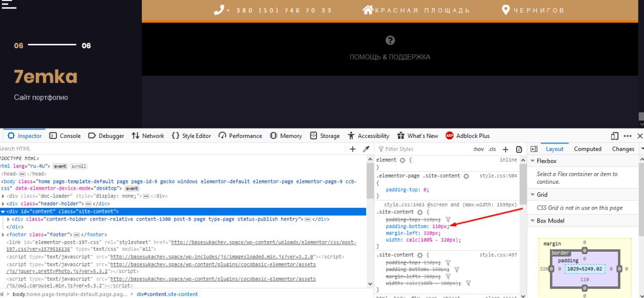Expand the doc-loader div node
The image size is (644, 298).
4,196
